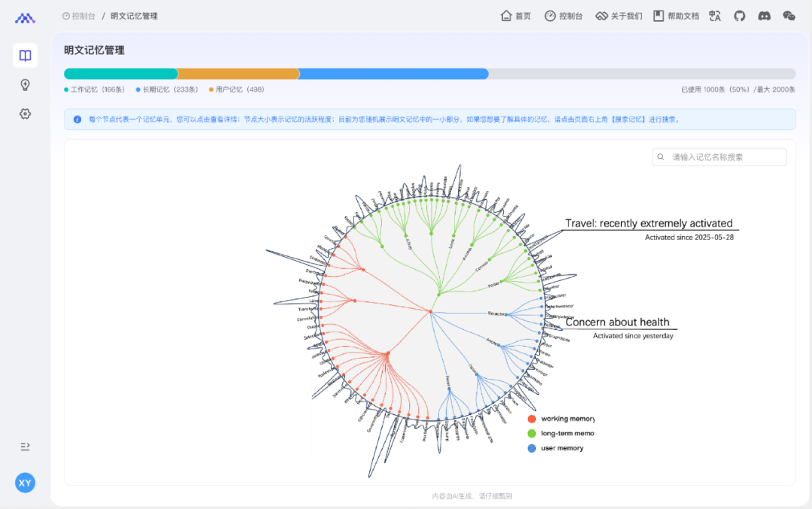The width and height of the screenshot is (812, 509).
Task: Click the WeChat icon in the top bar
Action: [x=789, y=16]
